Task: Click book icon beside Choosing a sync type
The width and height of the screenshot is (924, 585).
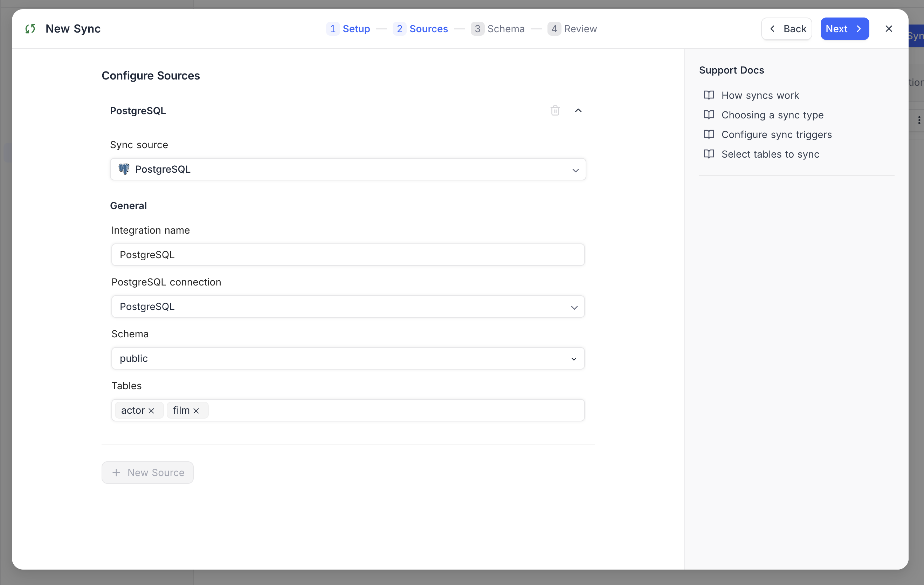Action: (709, 115)
